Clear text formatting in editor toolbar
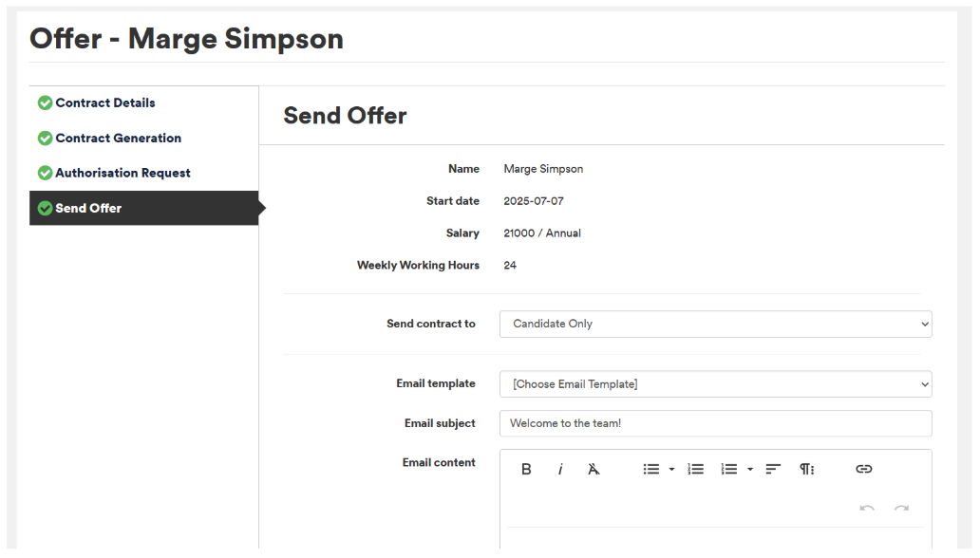The height and width of the screenshot is (558, 980). pyautogui.click(x=594, y=469)
